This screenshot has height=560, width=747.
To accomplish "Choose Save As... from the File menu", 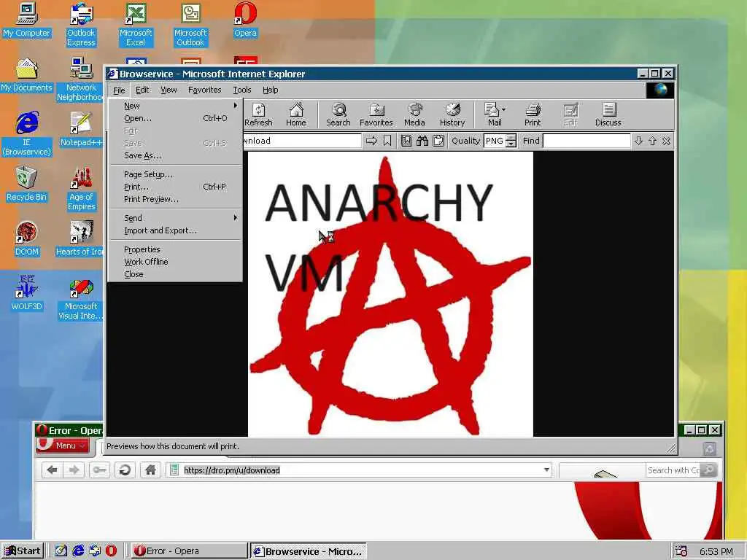I will coord(177,155).
